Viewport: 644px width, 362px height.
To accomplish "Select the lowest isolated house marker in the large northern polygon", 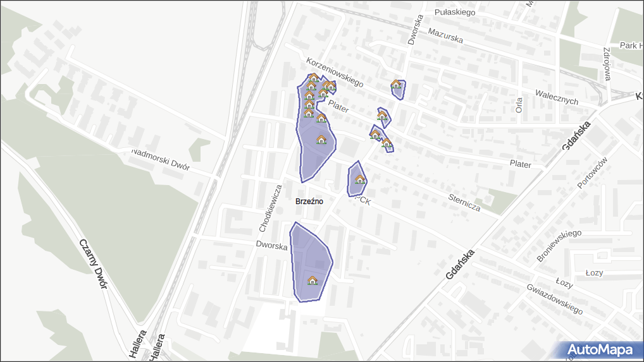I will [x=321, y=140].
